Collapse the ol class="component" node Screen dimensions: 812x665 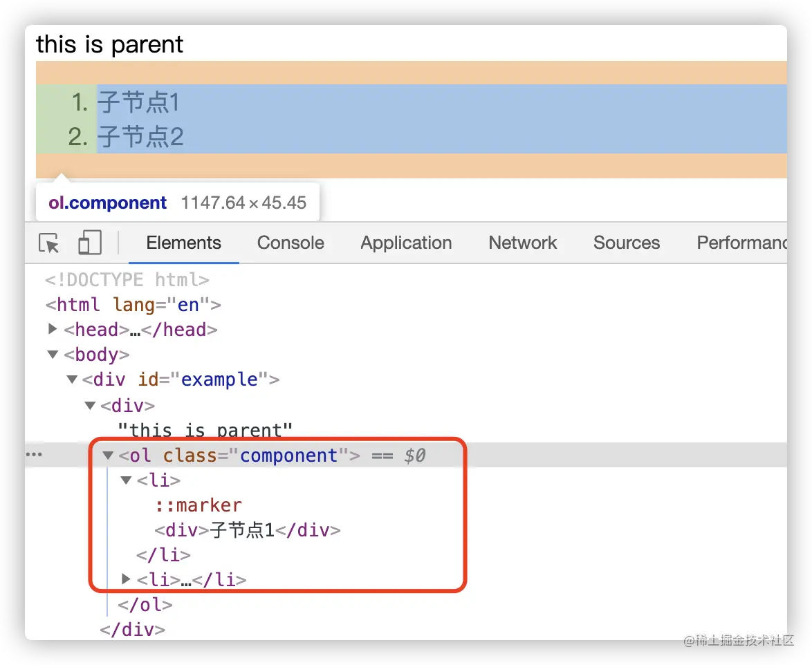click(x=108, y=456)
